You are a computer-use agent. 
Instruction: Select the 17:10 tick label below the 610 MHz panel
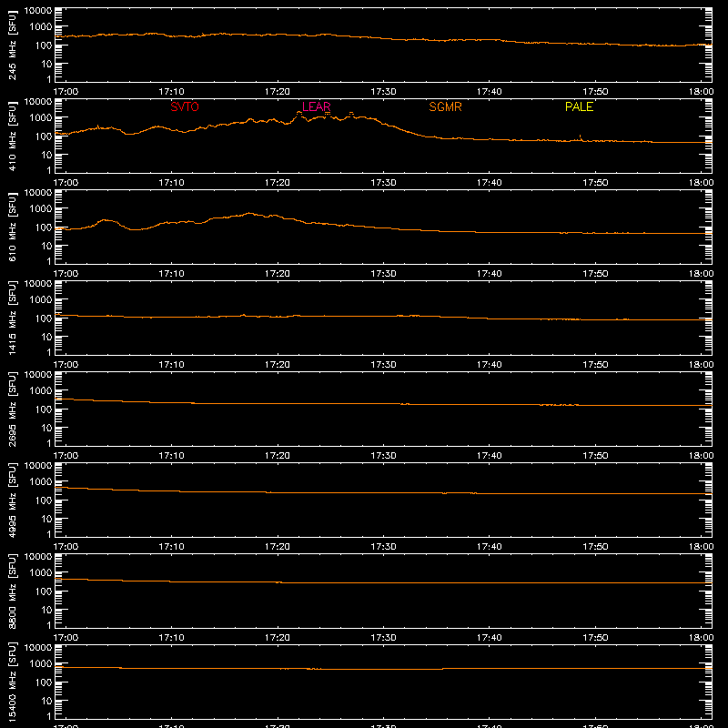click(x=171, y=274)
